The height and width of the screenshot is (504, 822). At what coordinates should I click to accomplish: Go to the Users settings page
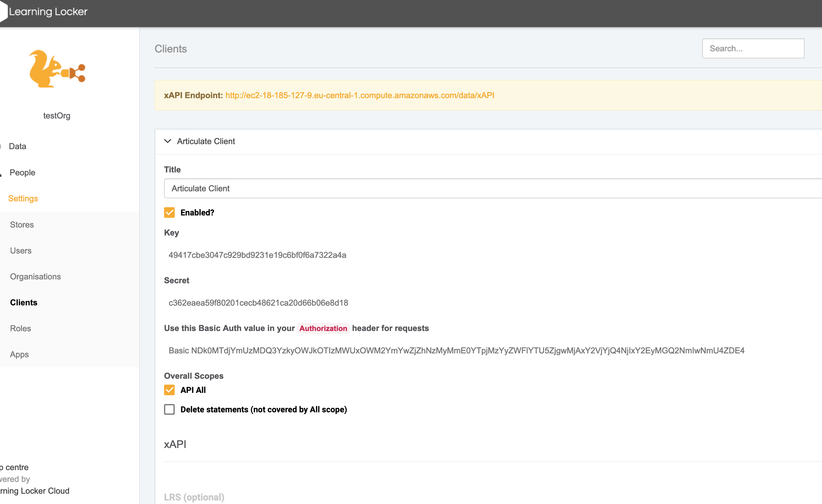(21, 250)
